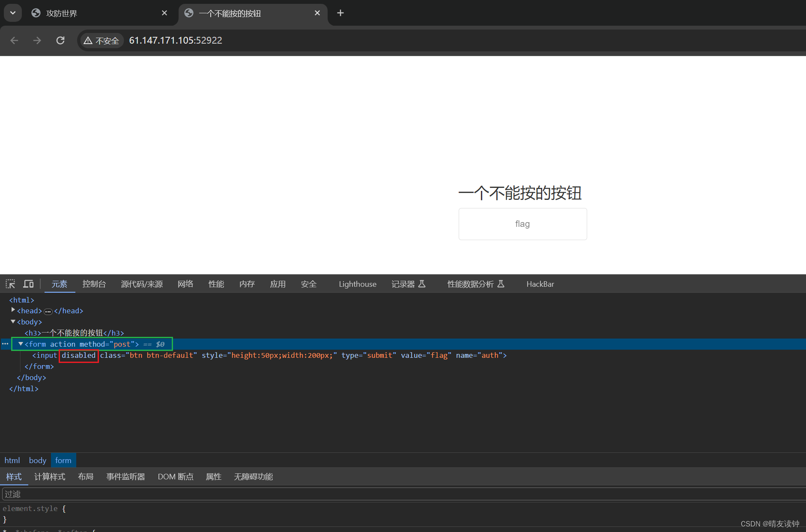Open the 记录器 recorder panel
This screenshot has width=806, height=532.
click(403, 284)
